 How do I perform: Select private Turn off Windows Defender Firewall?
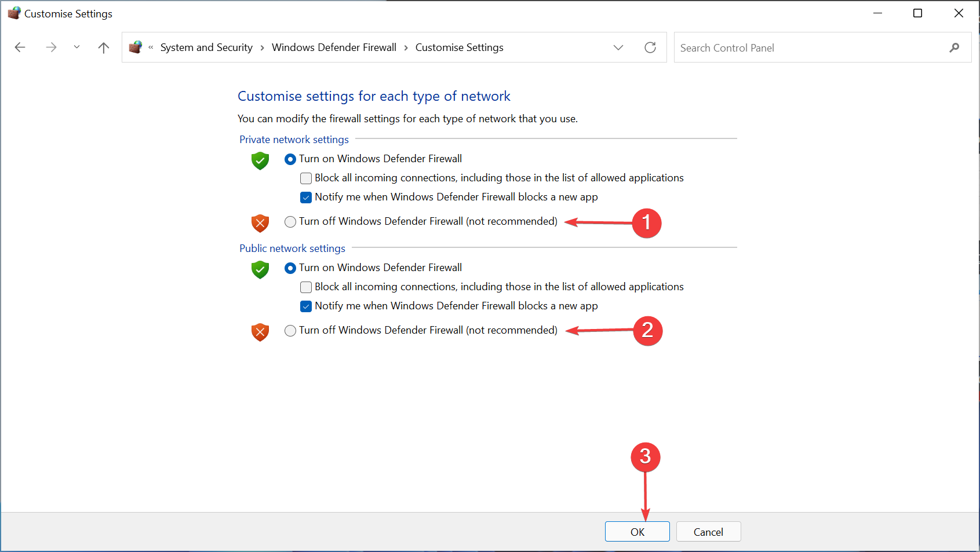pos(290,222)
